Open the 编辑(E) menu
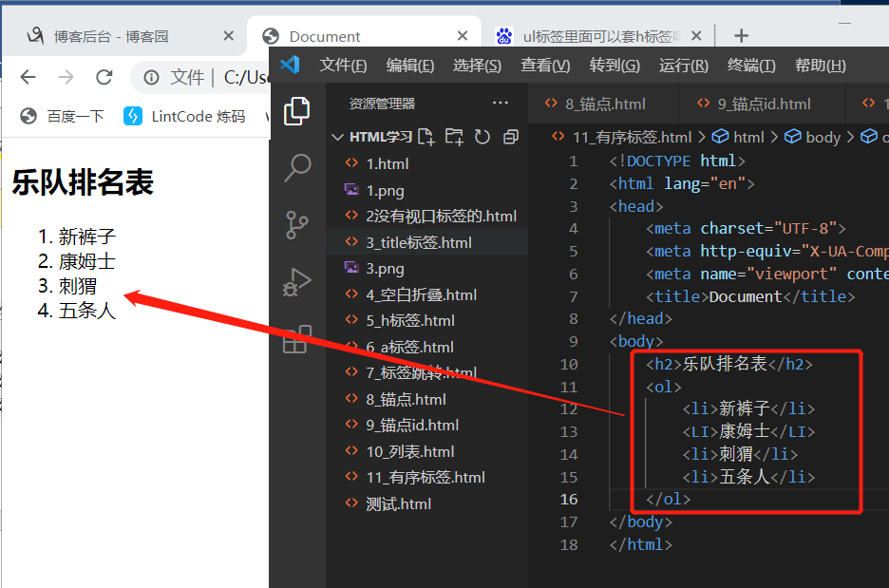The width and height of the screenshot is (889, 588). (410, 66)
